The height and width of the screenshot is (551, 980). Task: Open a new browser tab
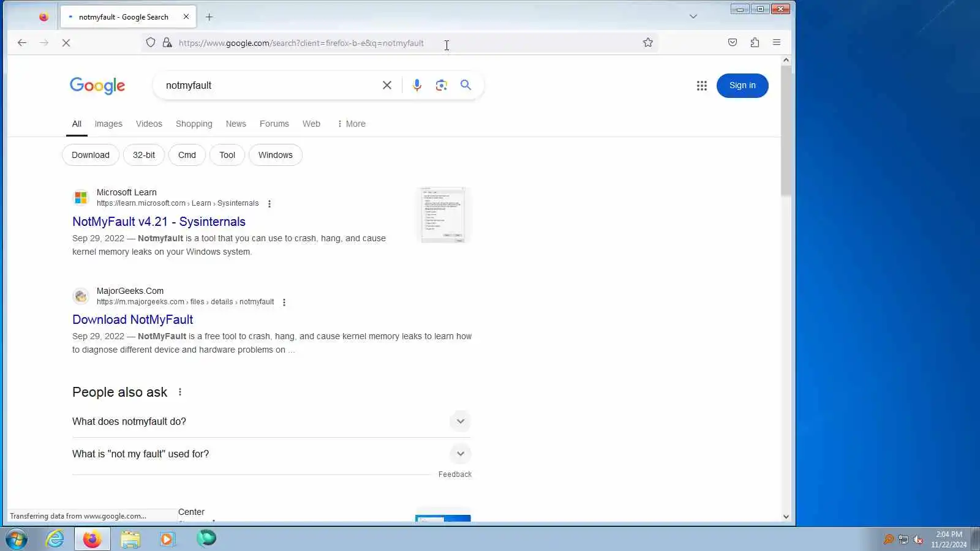coord(209,17)
